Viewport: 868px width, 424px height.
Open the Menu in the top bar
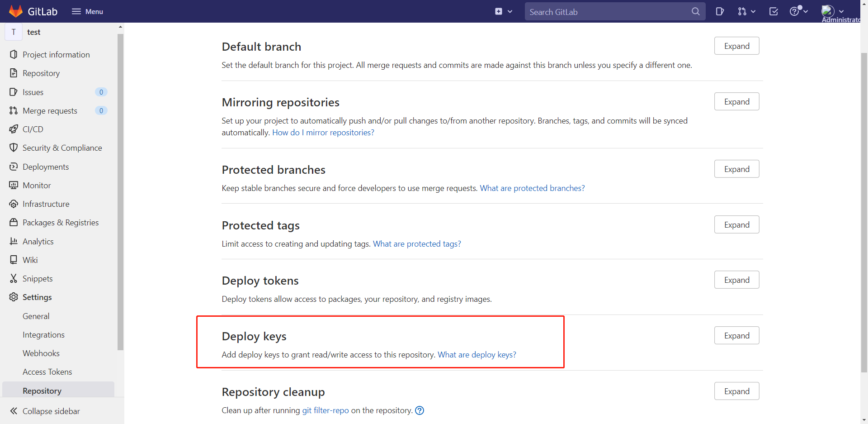[x=87, y=11]
